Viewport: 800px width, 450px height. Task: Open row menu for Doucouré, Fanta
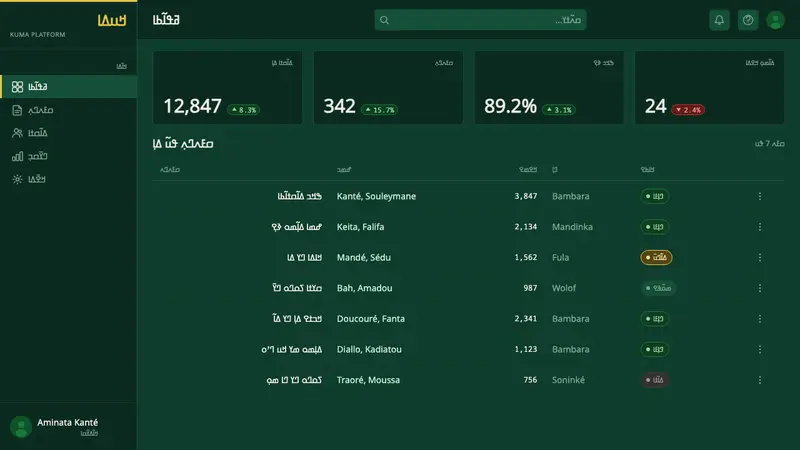click(x=760, y=318)
